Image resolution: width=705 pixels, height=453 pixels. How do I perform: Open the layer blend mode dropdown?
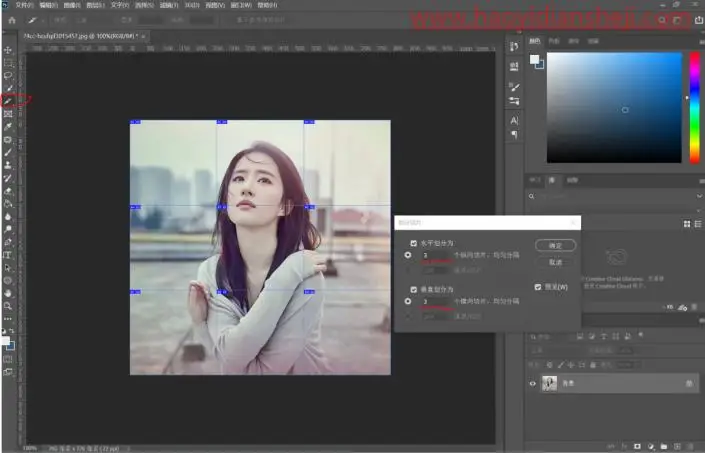coord(557,351)
